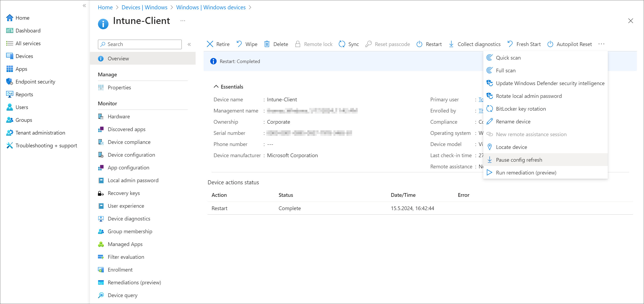Click the Date/Time column header
The height and width of the screenshot is (304, 644).
403,195
